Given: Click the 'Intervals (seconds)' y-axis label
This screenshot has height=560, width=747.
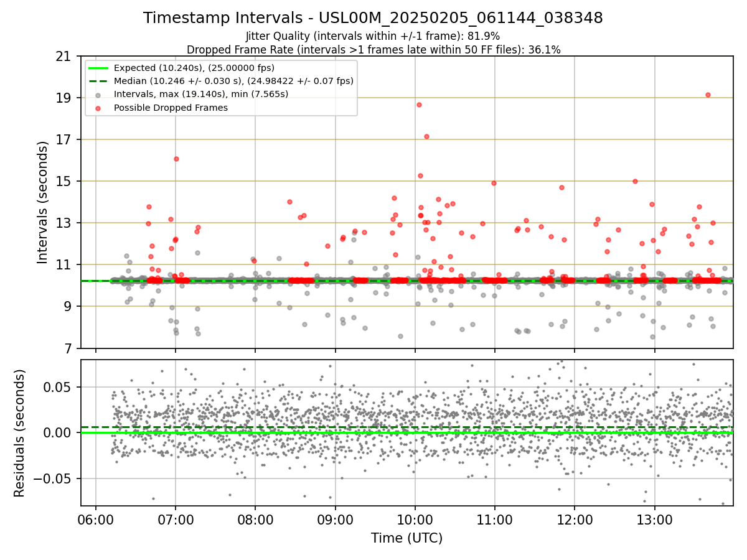Looking at the screenshot, I should point(43,202).
